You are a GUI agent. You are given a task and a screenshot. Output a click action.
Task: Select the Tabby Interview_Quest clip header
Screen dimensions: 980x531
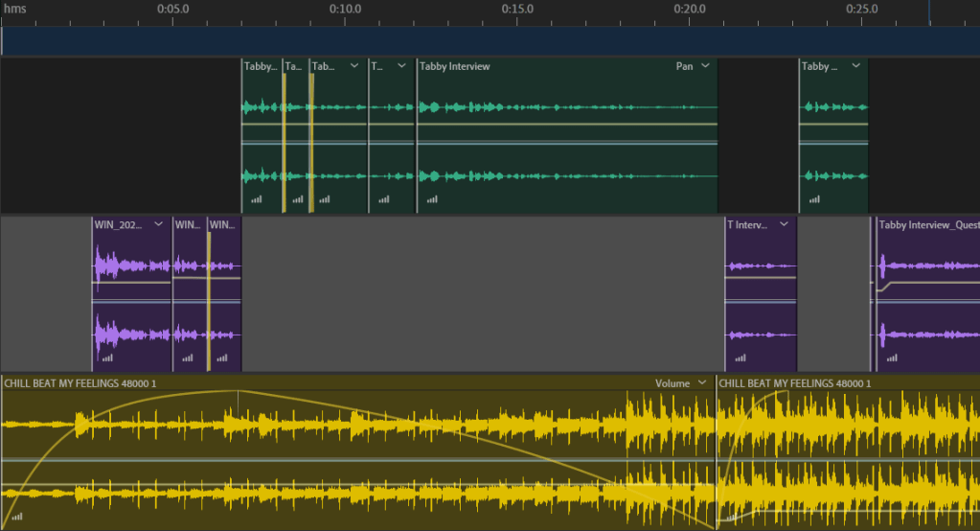(927, 225)
